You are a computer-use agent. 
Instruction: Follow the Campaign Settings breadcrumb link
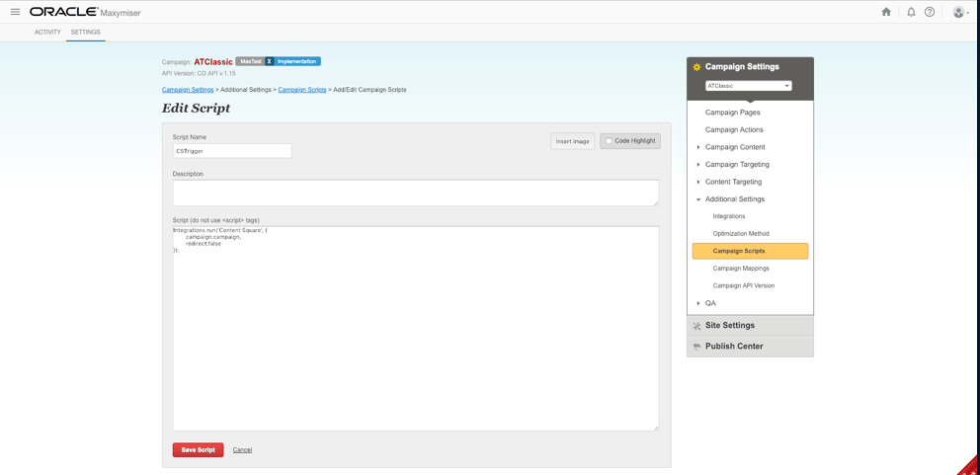pyautogui.click(x=188, y=90)
